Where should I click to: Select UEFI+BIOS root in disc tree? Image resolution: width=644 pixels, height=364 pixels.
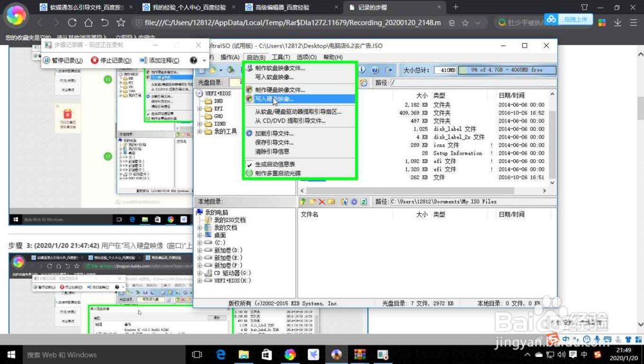tap(218, 93)
